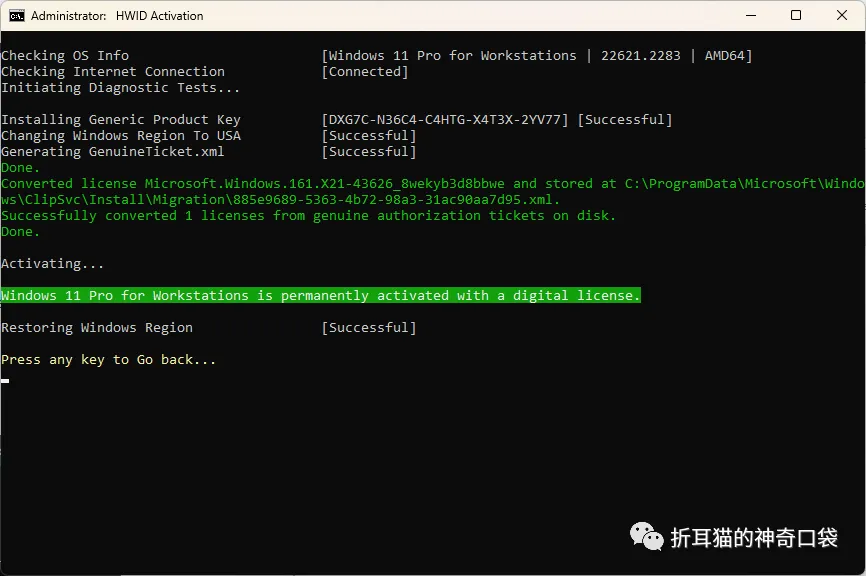Close the HWID Activation window

tap(842, 15)
